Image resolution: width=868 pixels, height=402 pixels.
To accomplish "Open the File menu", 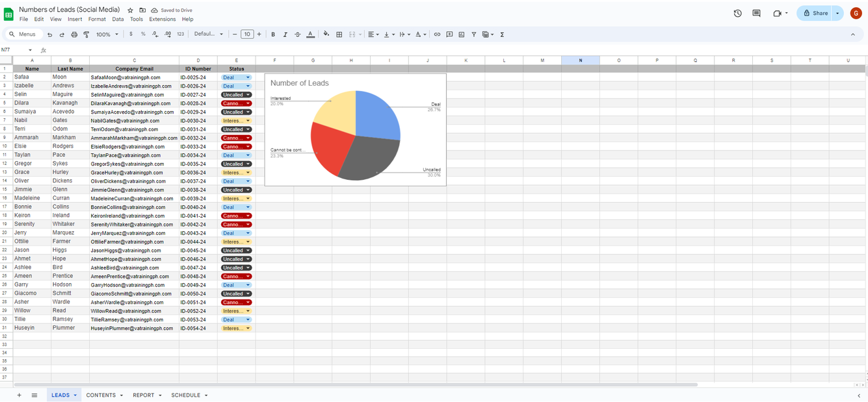I will [23, 19].
